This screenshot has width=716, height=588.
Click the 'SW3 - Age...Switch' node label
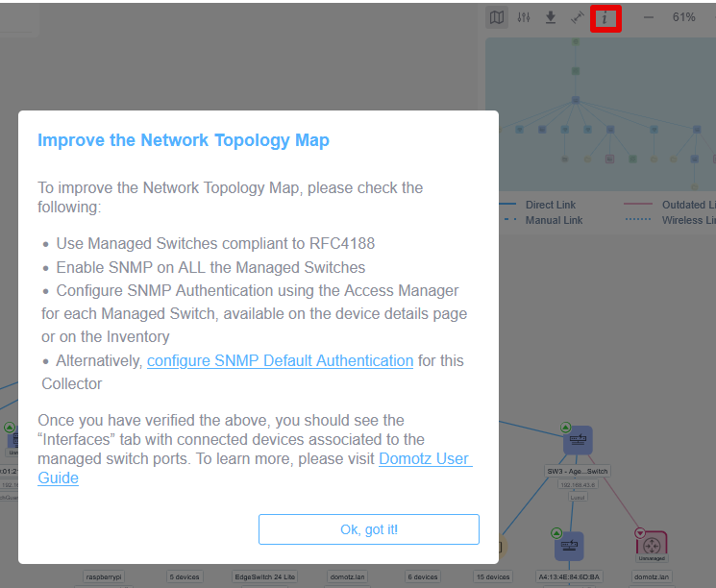click(x=578, y=471)
